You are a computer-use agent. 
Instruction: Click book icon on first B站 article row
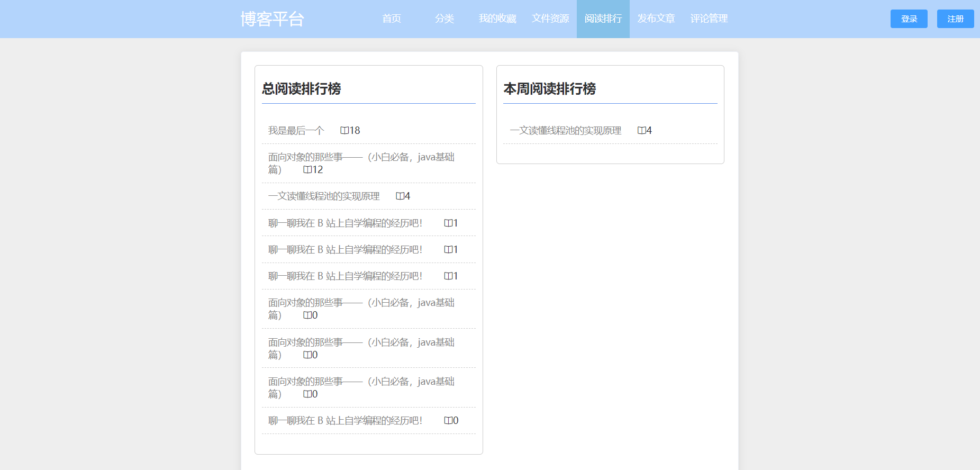448,223
